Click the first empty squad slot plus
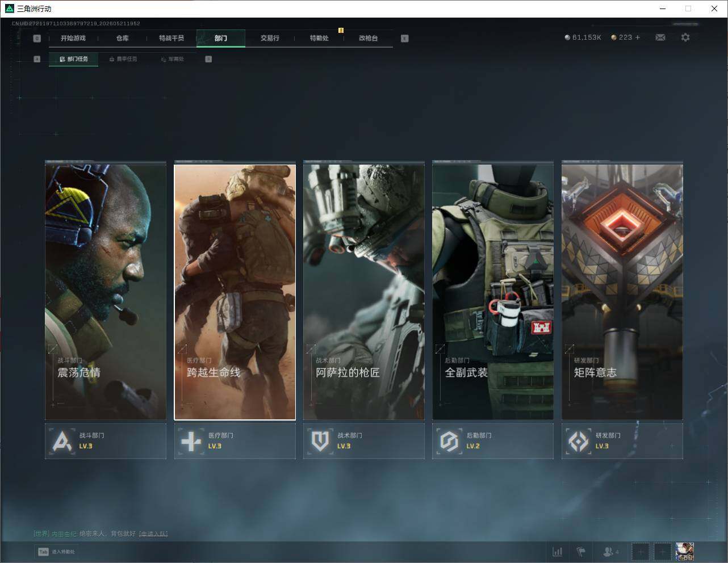Viewport: 728px width, 563px height. click(640, 552)
